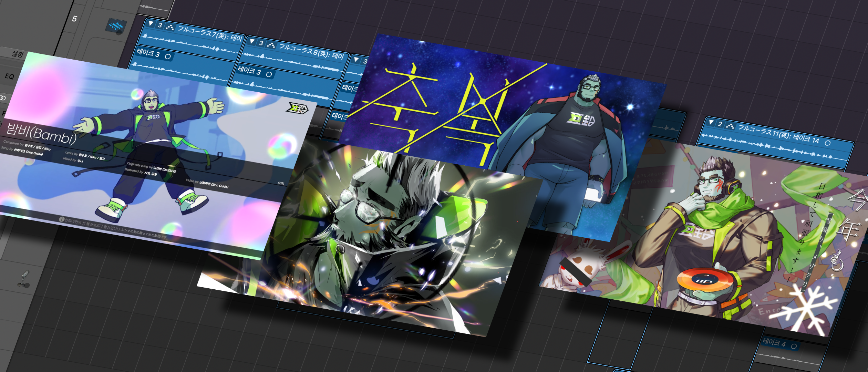
Task: Toggle the circle next to 테이크 3 under フルコーラス7
Action: coord(168,56)
